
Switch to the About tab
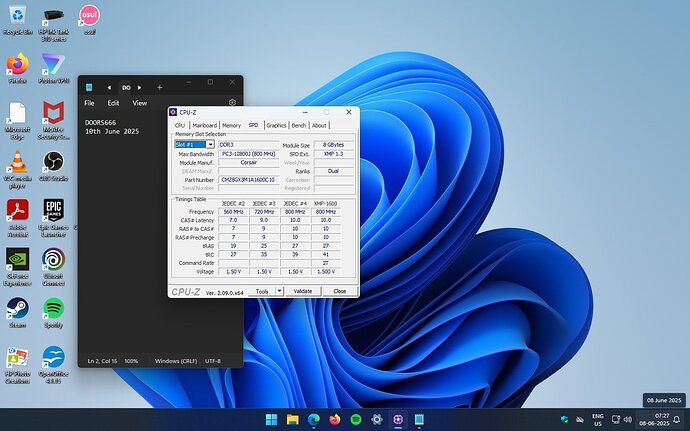coord(319,125)
